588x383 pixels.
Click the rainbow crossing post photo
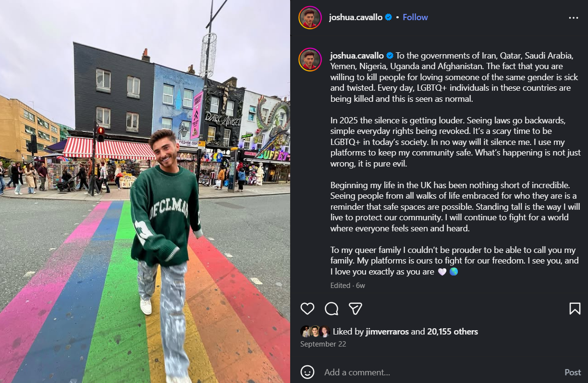145,191
